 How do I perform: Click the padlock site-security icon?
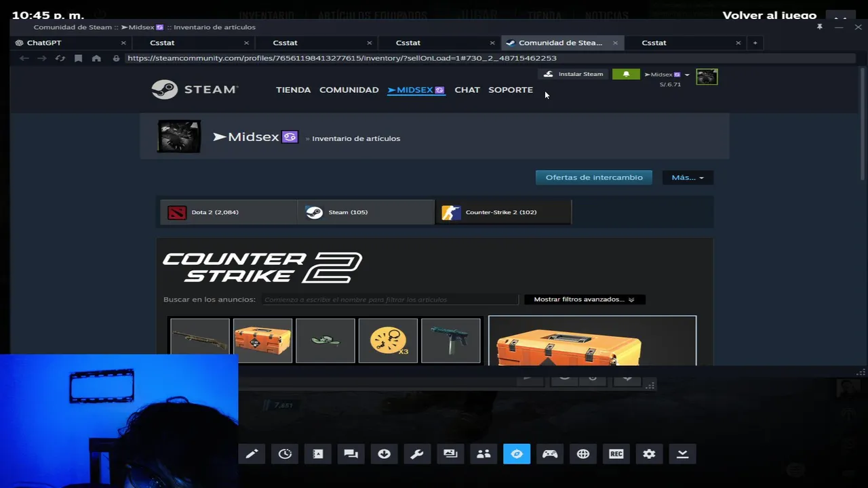pyautogui.click(x=116, y=58)
